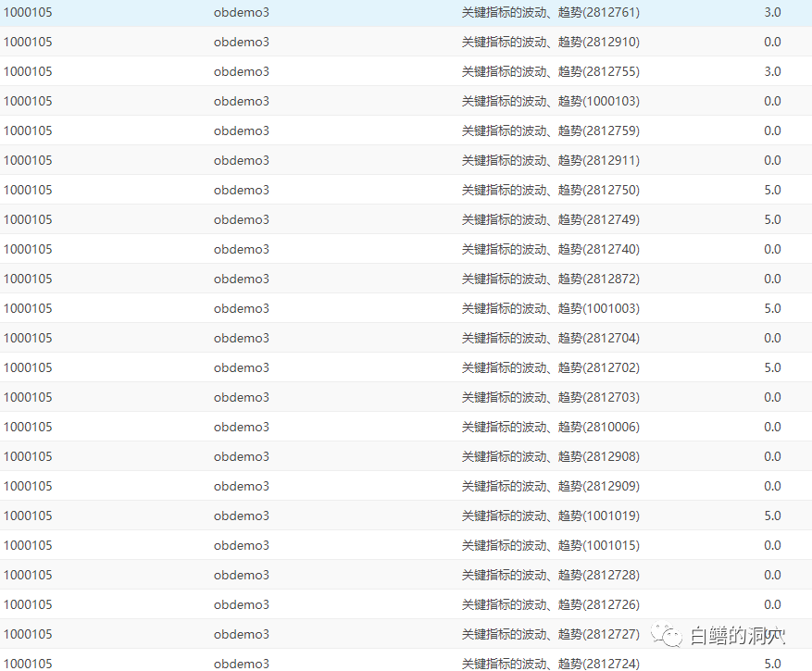Click the 5.0 score in the 2812750 row
812x671 pixels.
click(772, 190)
